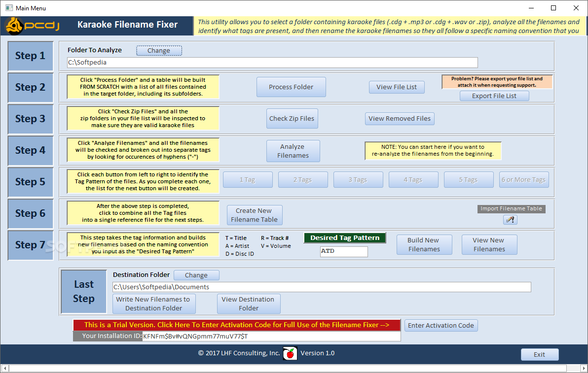588x373 pixels.
Task: Click the Exit button
Action: pyautogui.click(x=539, y=354)
